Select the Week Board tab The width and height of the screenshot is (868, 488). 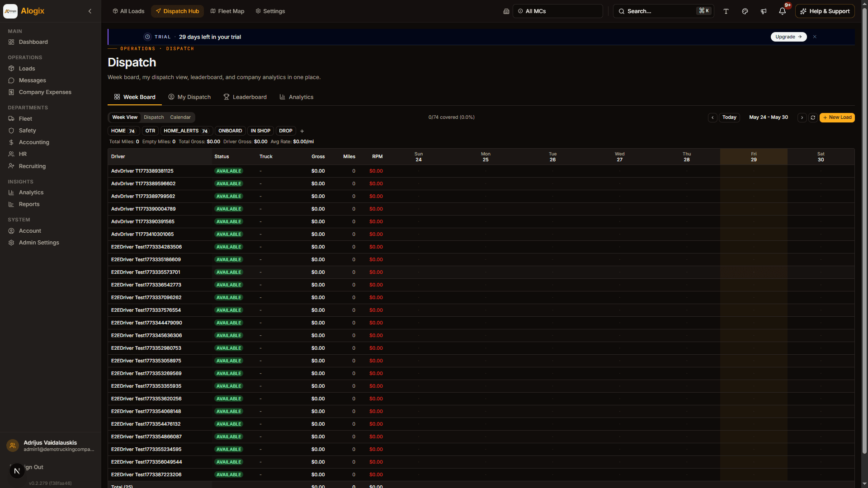(135, 97)
